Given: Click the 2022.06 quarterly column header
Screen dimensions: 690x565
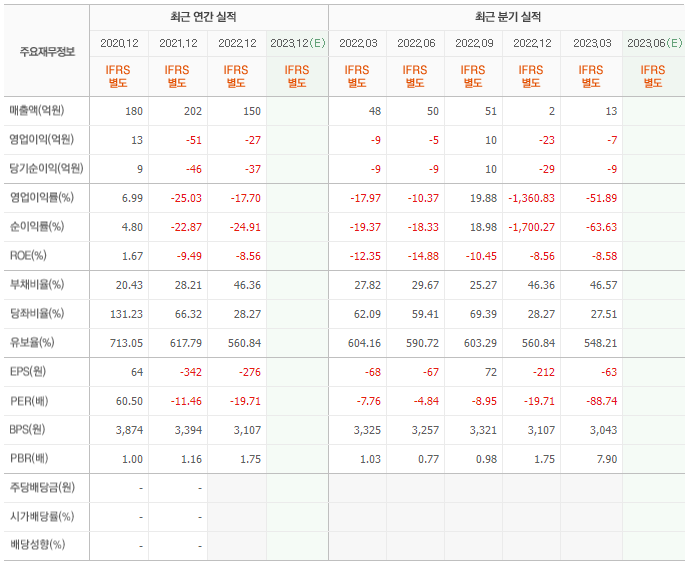Looking at the screenshot, I should click(416, 43).
